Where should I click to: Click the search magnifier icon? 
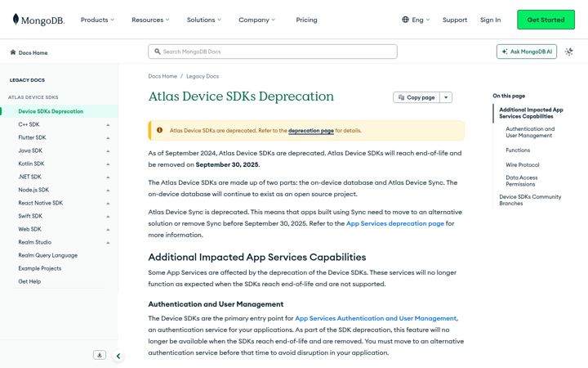[158, 52]
